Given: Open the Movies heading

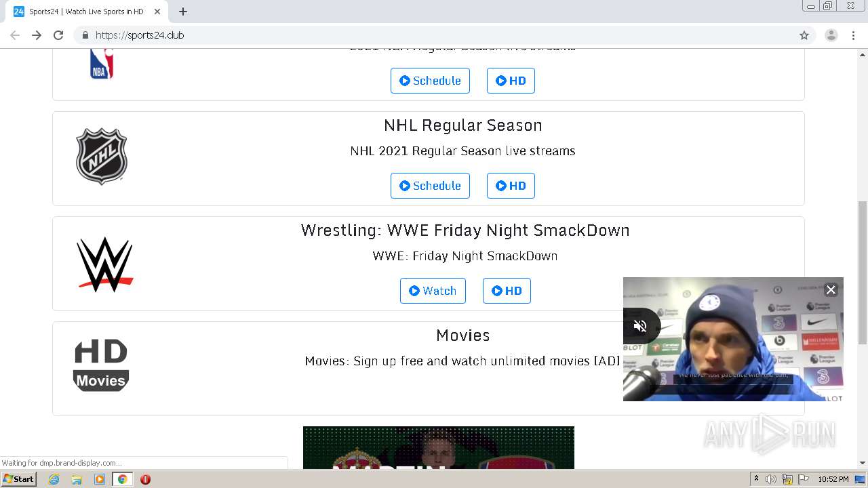Looking at the screenshot, I should click(x=463, y=335).
